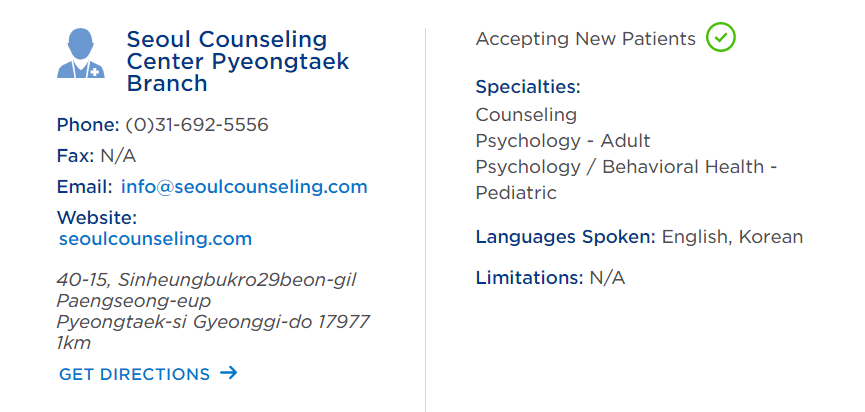Click the arrow beside Get Directions
The image size is (865, 412).
(228, 373)
